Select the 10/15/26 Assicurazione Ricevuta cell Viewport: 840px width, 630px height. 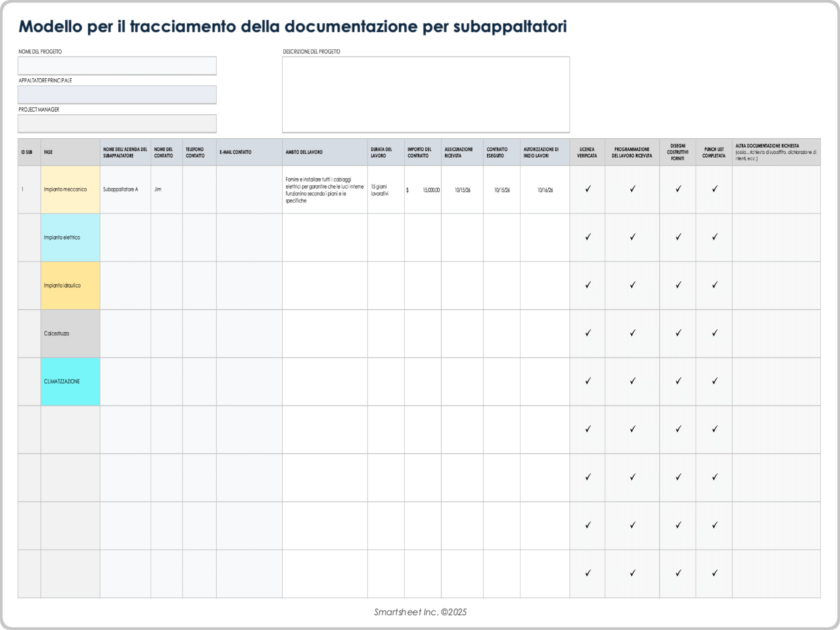tap(462, 189)
